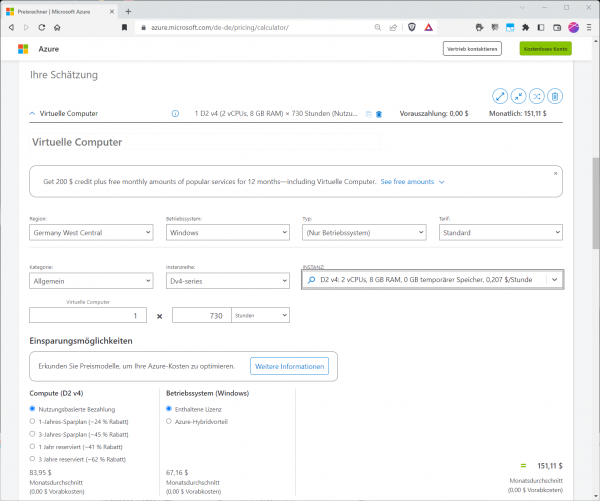Select 3 Jahre reserviert radio option
The image size is (600, 501).
pos(32,459)
